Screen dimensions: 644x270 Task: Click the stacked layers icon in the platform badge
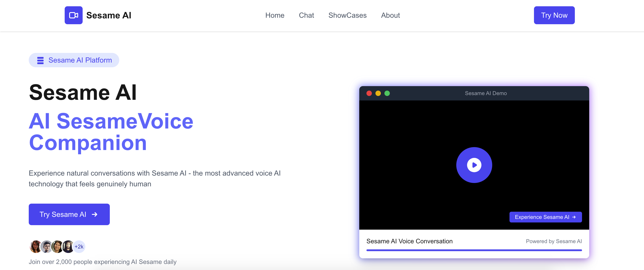40,60
